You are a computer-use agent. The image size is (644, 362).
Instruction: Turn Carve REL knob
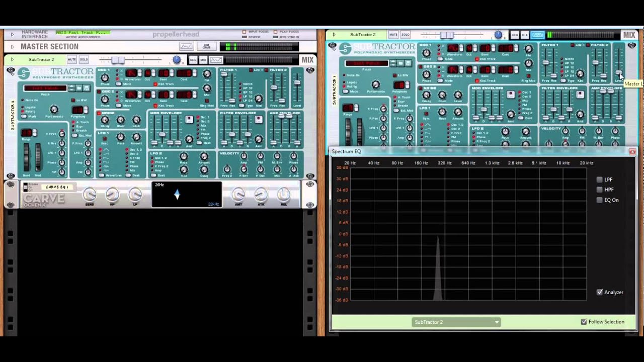[x=284, y=194]
